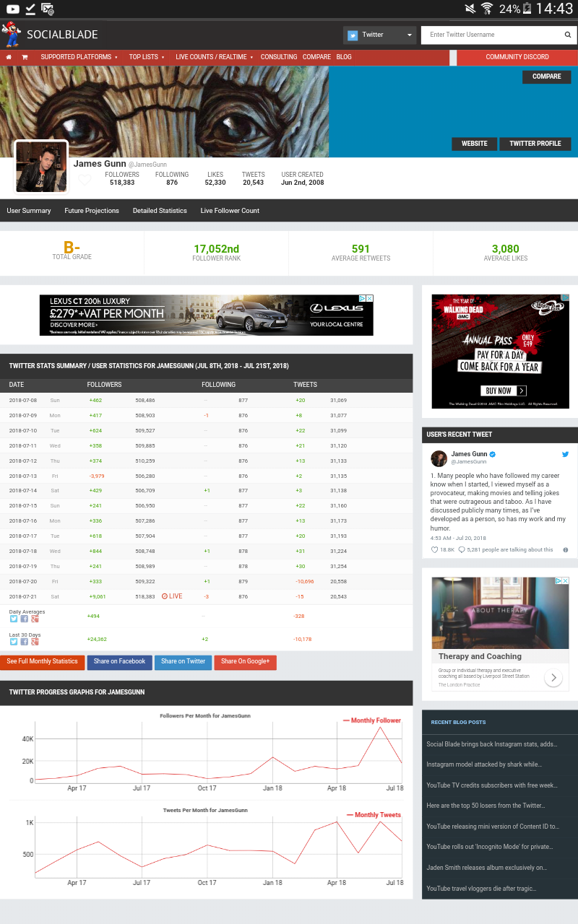
Task: Open 'YouTube TV credits subscribers' blog post
Action: click(492, 785)
